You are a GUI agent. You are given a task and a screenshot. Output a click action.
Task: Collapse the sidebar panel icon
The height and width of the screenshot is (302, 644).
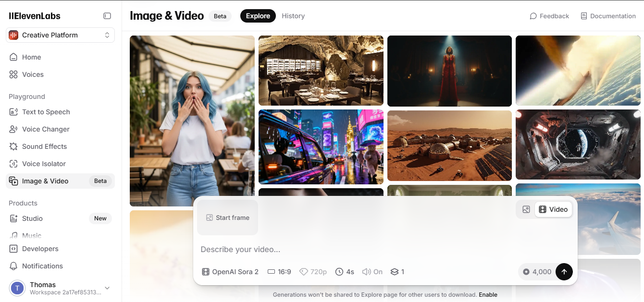[x=107, y=16]
